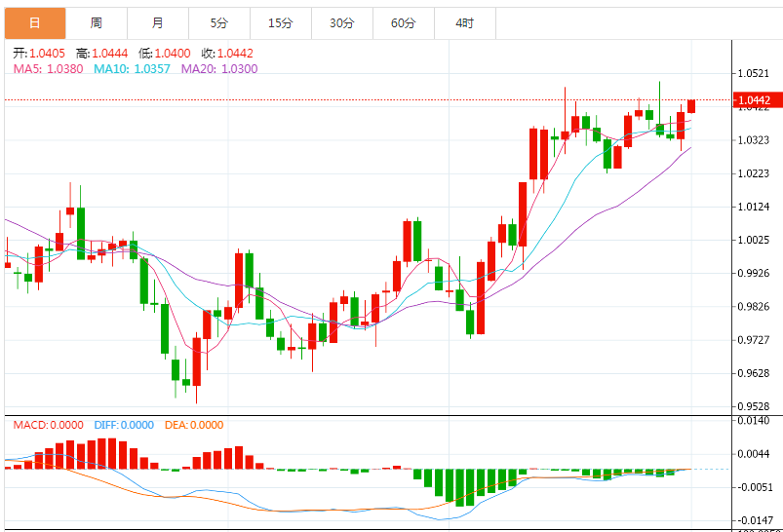The image size is (783, 532).
Task: Switch to the 月 monthly tab
Action: (158, 23)
